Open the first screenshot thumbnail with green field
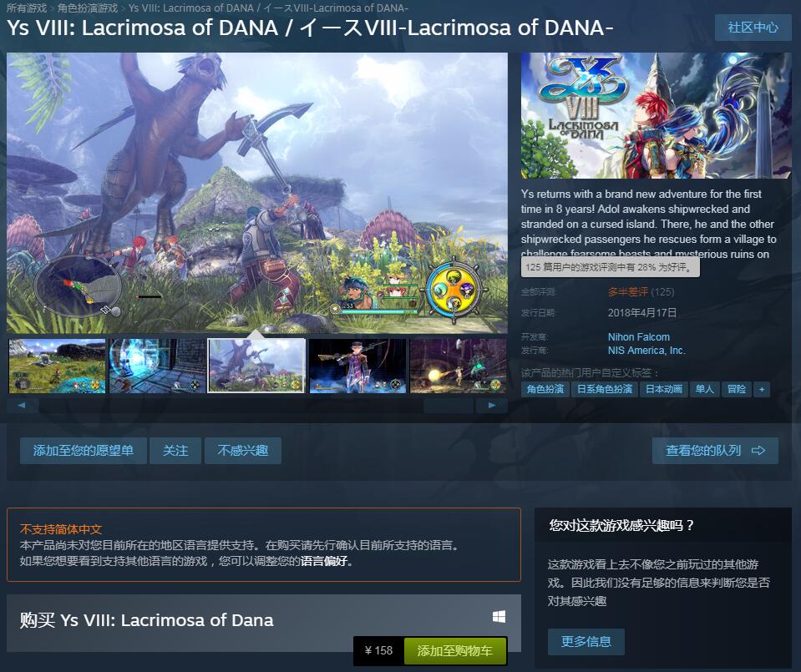801x672 pixels. (x=57, y=366)
